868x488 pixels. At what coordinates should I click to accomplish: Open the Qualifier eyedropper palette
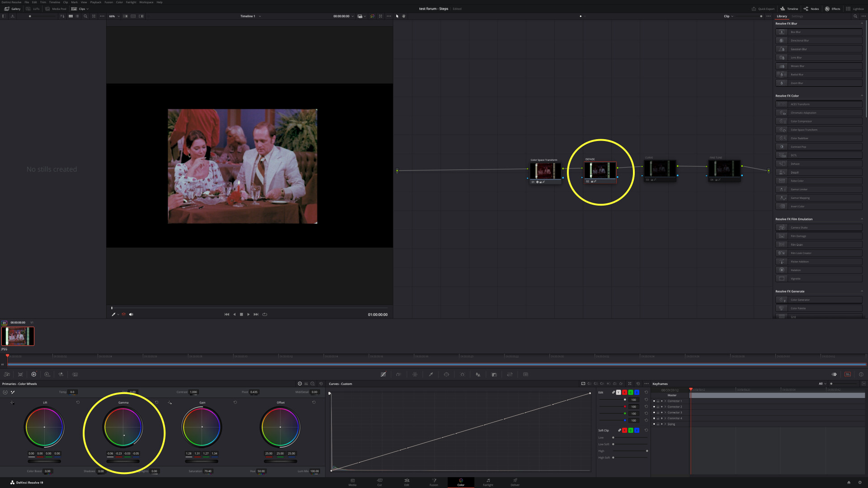[x=431, y=374]
